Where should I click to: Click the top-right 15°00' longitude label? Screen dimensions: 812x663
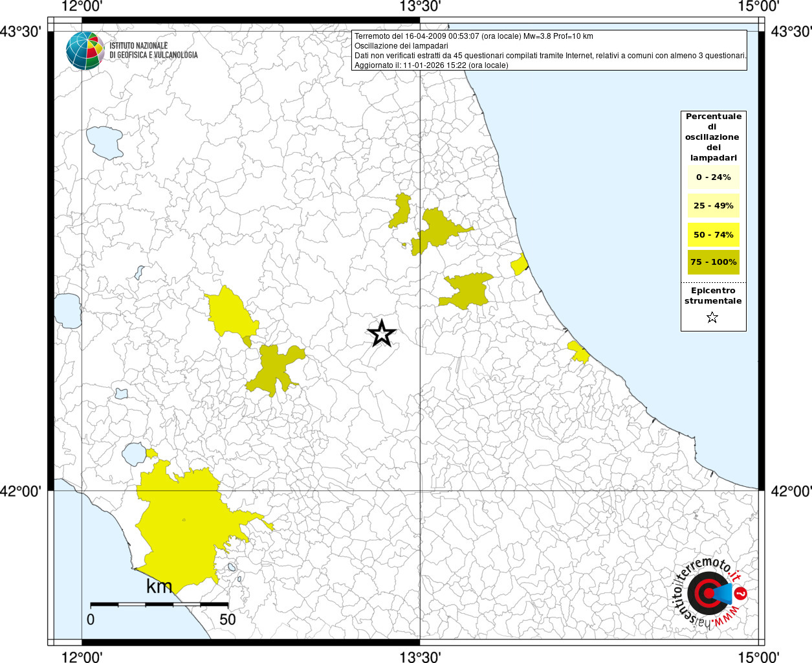(758, 6)
